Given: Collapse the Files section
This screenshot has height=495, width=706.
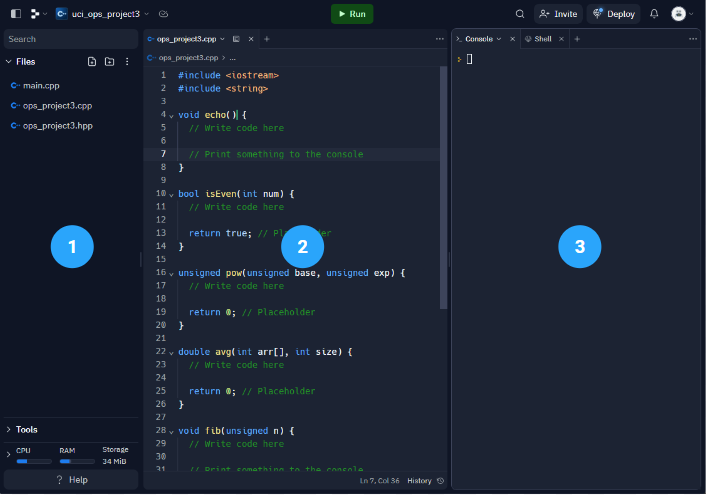Looking at the screenshot, I should (x=21, y=62).
